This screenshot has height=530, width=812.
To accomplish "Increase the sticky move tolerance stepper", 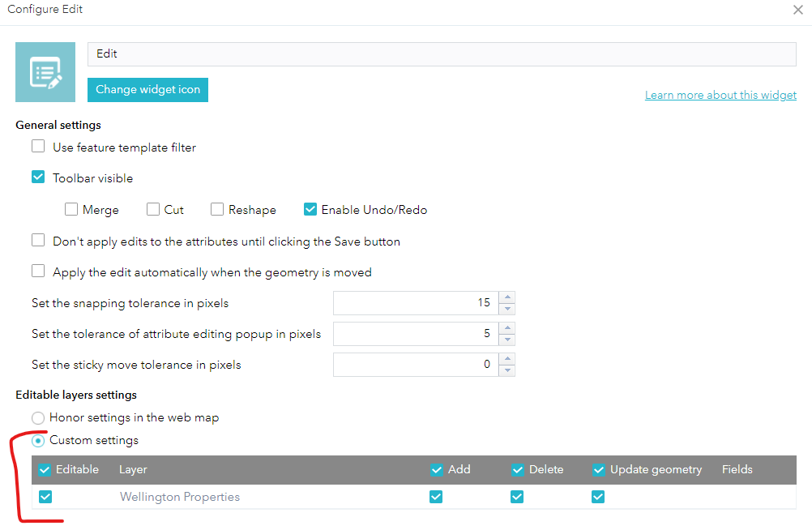I will coord(508,359).
